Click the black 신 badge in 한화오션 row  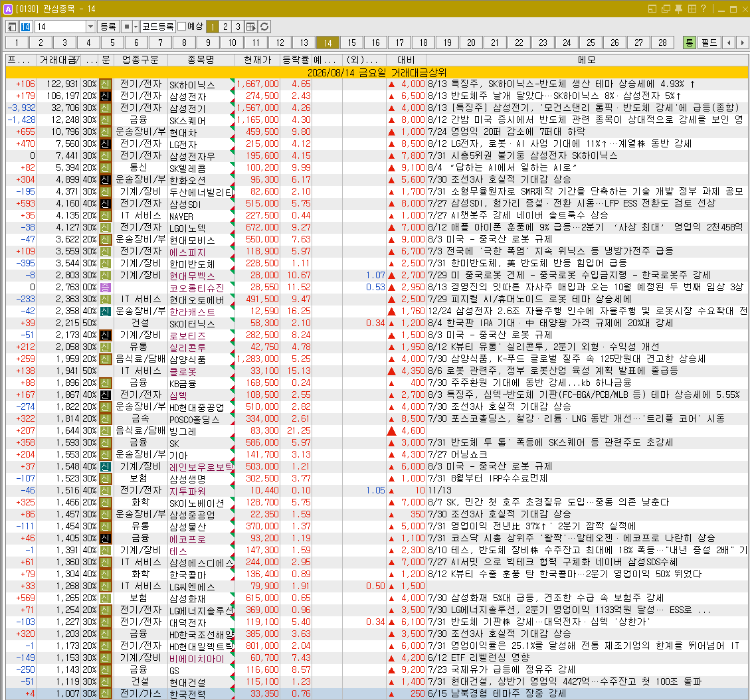(x=105, y=180)
